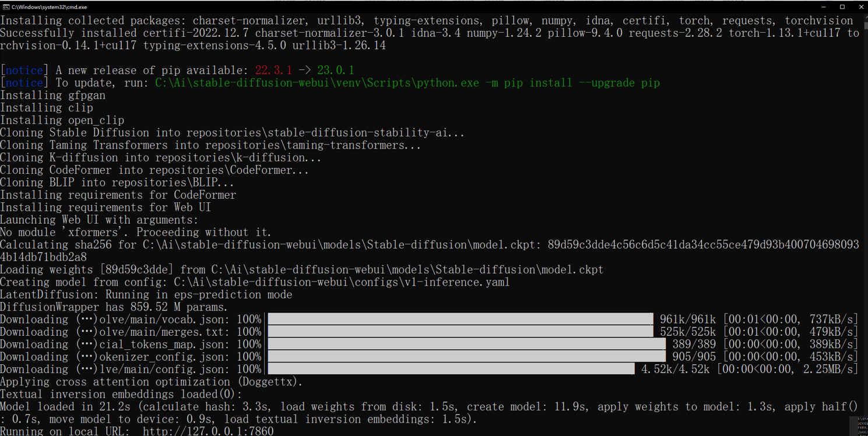Screen dimensions: 868x436
Task: Close the cmd.exe window
Action: click(861, 7)
